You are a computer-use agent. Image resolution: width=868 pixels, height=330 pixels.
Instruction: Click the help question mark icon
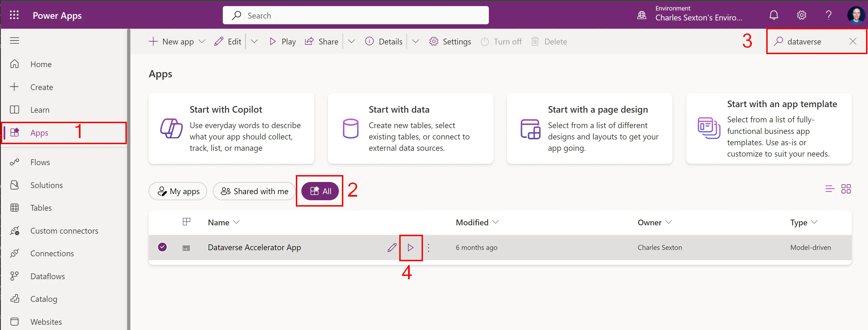click(x=828, y=15)
